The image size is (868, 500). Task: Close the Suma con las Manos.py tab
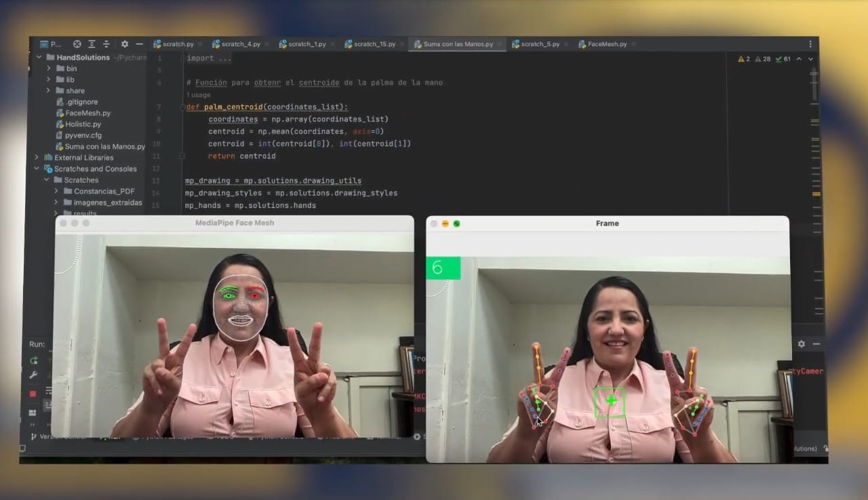click(500, 44)
